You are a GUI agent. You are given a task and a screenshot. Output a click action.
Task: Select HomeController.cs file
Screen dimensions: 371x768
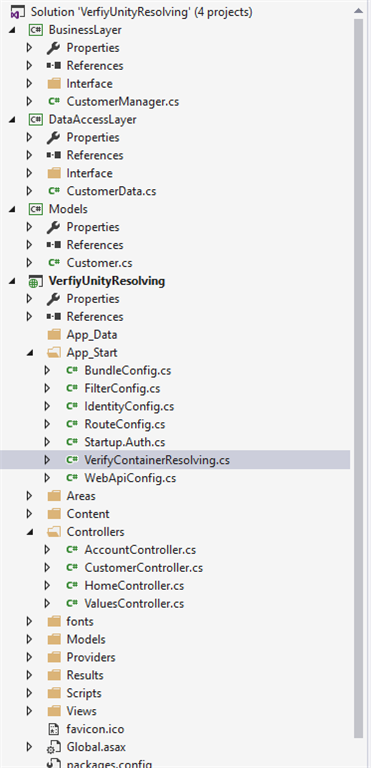[x=134, y=586]
